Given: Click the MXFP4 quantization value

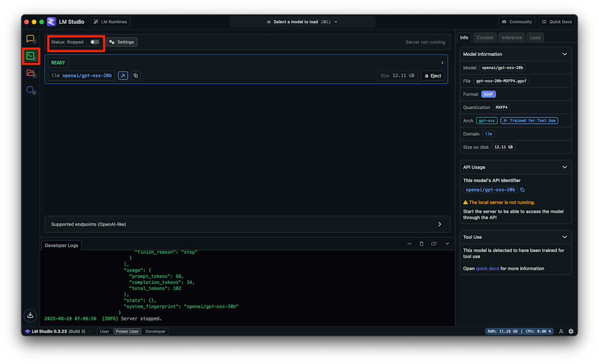Looking at the screenshot, I should pos(502,107).
